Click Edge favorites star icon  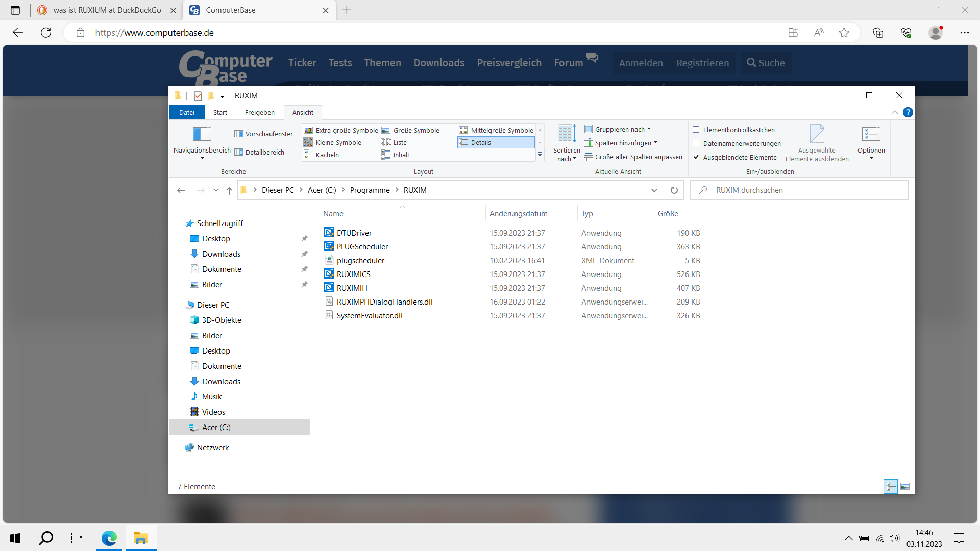(844, 33)
